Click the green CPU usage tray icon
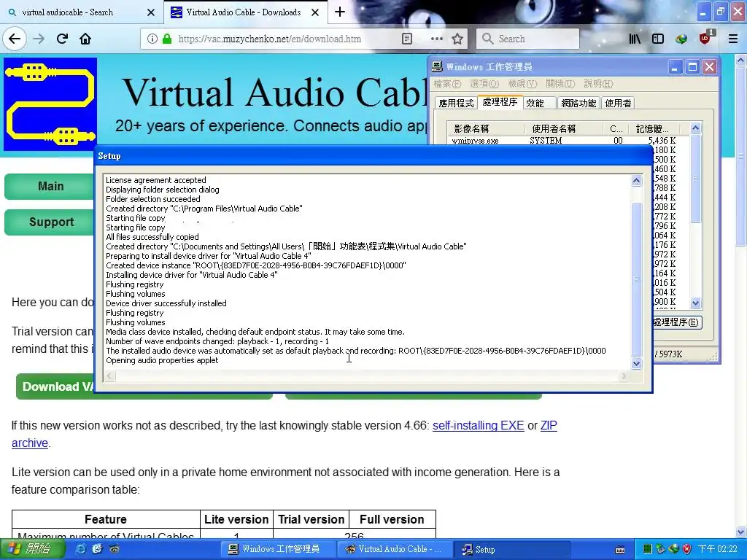The width and height of the screenshot is (747, 560). click(x=648, y=549)
